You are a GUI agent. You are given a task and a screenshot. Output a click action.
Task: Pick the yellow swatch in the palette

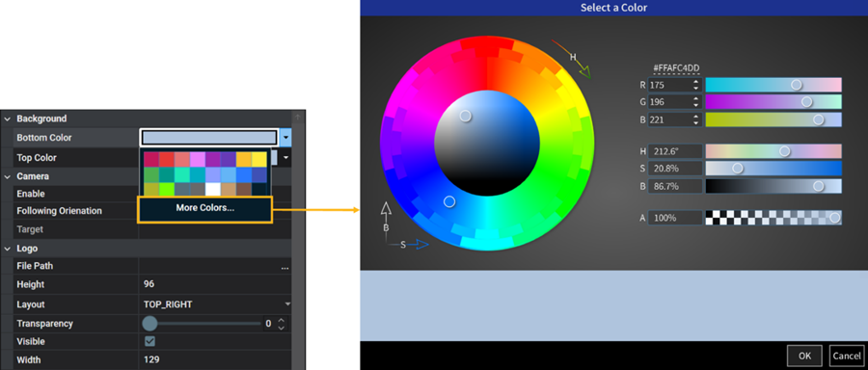[259, 159]
